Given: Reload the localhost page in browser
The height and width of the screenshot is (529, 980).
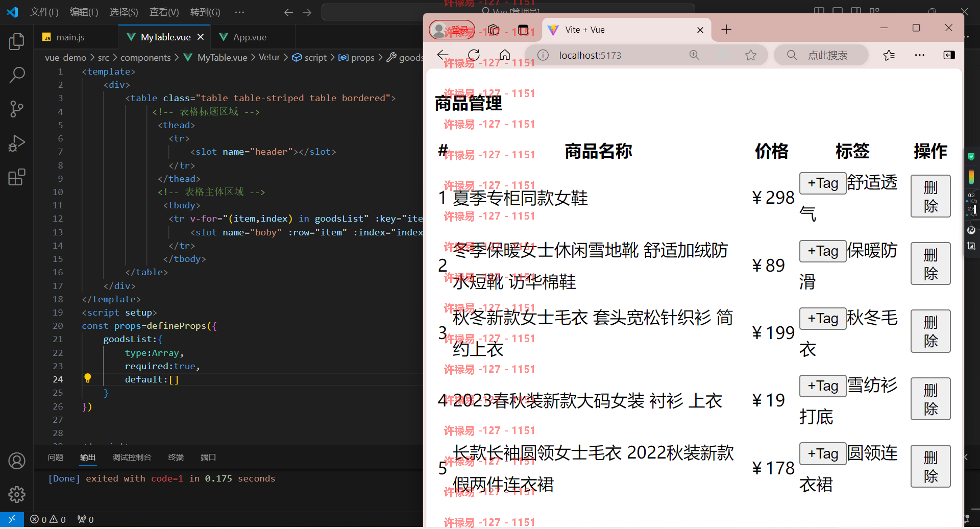Looking at the screenshot, I should (x=474, y=55).
